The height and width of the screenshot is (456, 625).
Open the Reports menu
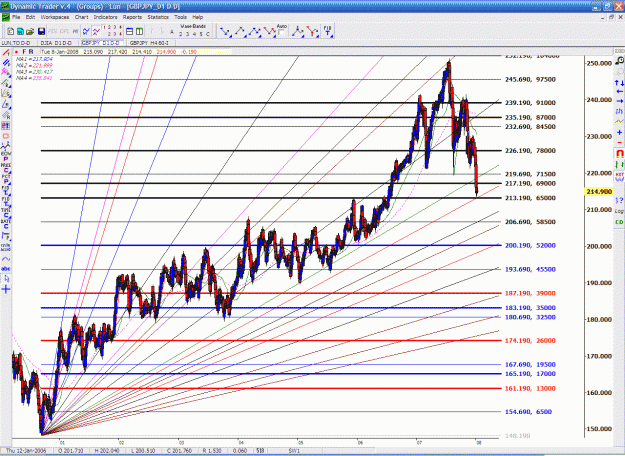click(132, 17)
